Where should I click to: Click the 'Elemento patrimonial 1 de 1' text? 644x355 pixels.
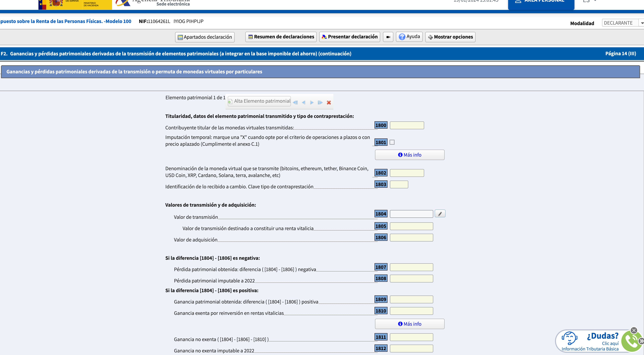(x=195, y=98)
